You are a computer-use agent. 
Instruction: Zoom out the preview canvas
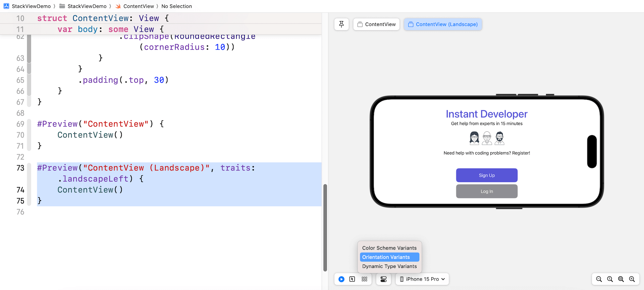599,279
